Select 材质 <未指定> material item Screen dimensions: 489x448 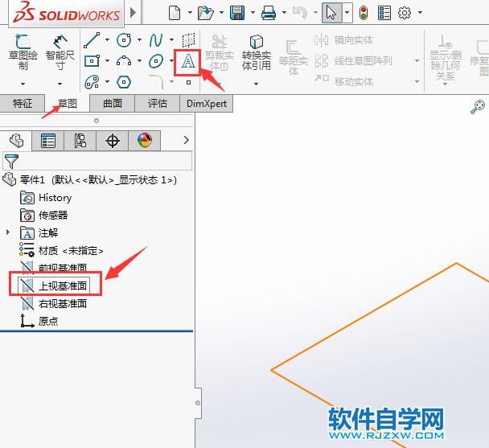click(x=61, y=250)
